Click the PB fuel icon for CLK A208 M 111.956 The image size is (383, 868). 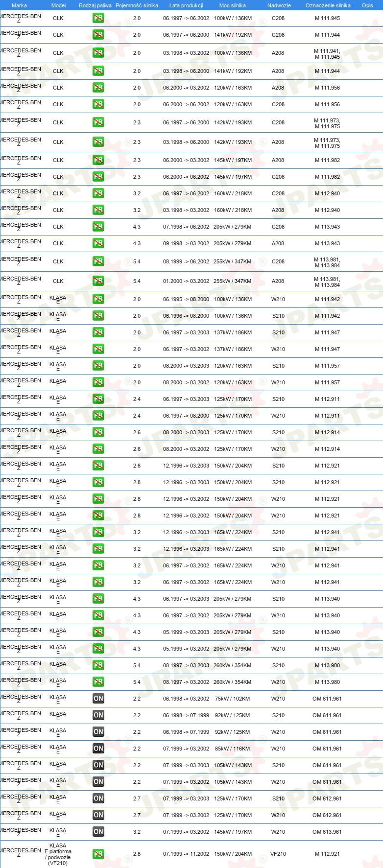[x=98, y=88]
